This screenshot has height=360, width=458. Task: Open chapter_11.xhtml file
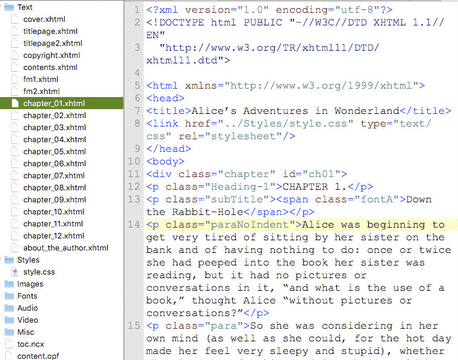[53, 224]
